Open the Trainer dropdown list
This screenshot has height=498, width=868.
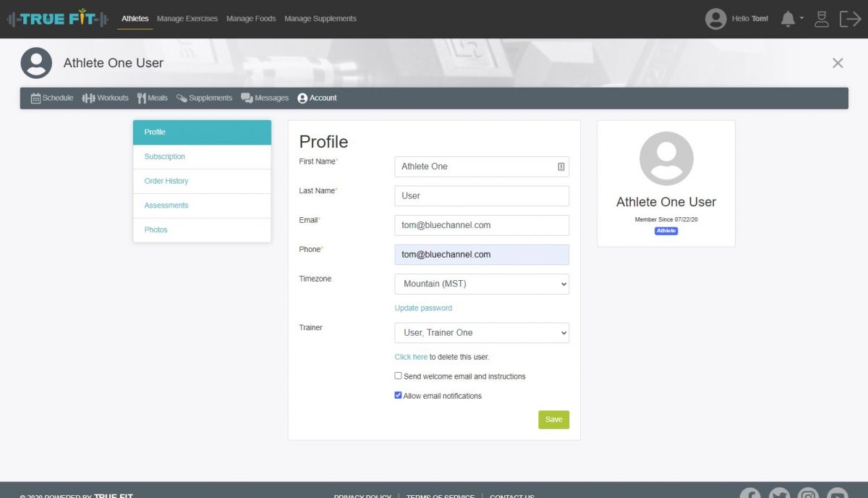(482, 333)
